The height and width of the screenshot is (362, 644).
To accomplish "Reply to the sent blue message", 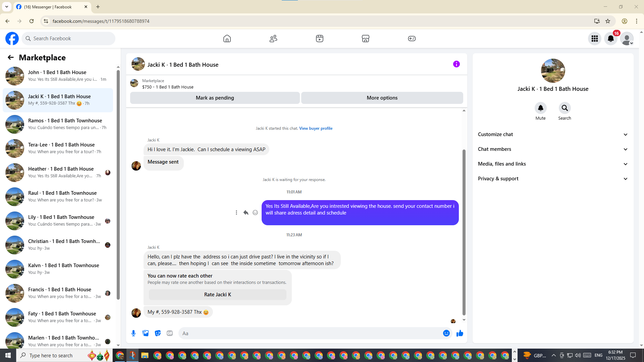I will coord(246,213).
